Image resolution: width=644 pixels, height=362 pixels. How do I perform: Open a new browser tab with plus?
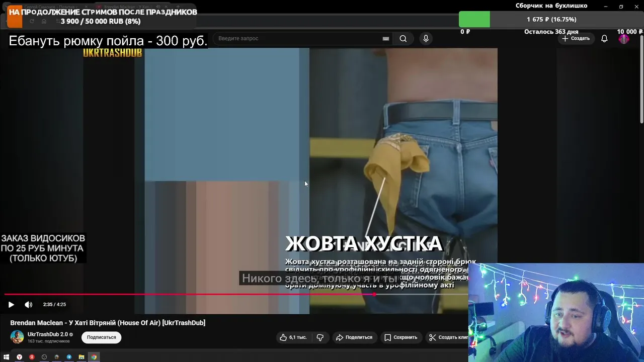[177, 7]
